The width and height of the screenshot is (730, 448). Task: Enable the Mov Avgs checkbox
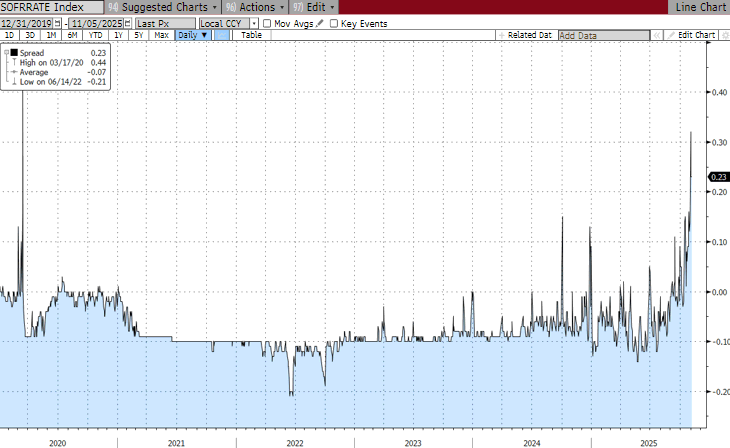coord(267,22)
